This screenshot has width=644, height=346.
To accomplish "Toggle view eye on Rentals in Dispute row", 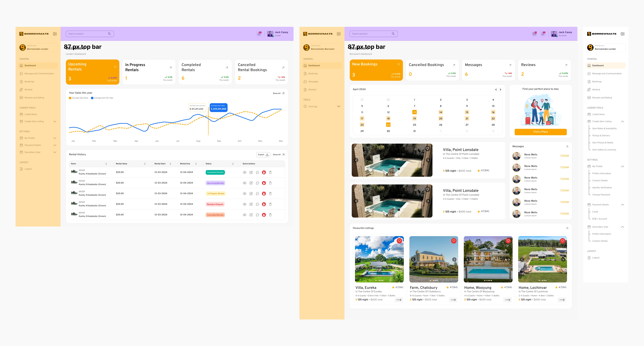I will click(245, 204).
